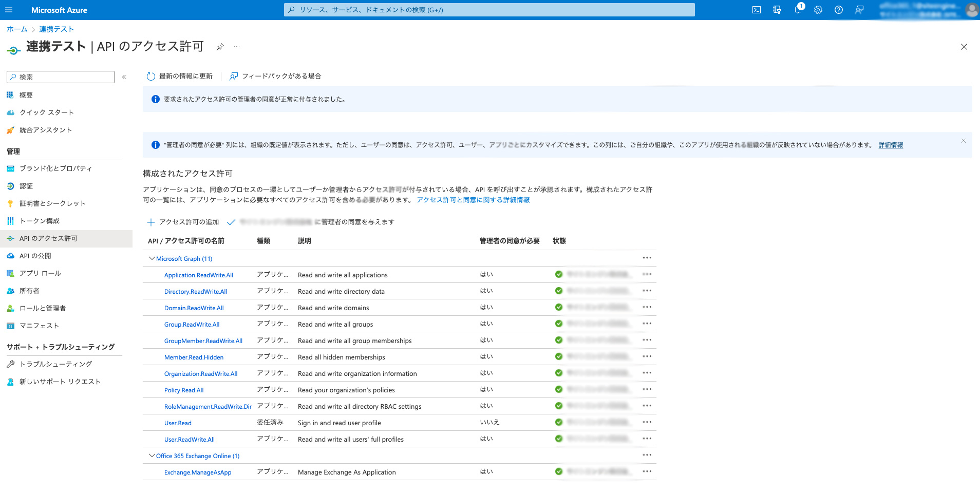Open the account avatar menu

click(972, 10)
